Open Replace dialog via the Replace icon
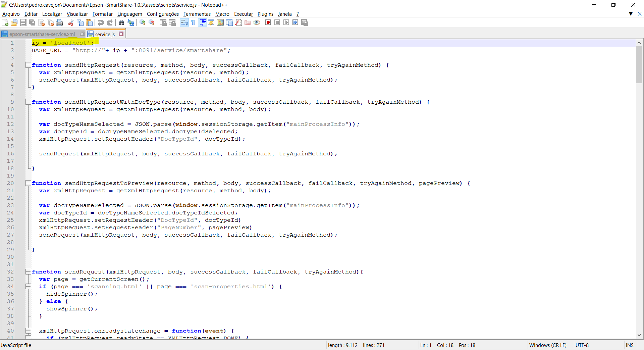The width and height of the screenshot is (644, 350). coord(131,22)
